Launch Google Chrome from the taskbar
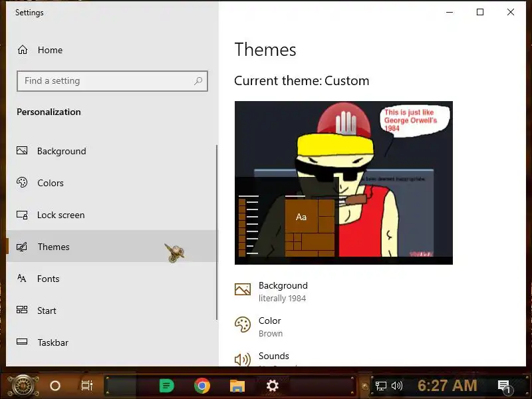The height and width of the screenshot is (399, 532). click(x=202, y=386)
